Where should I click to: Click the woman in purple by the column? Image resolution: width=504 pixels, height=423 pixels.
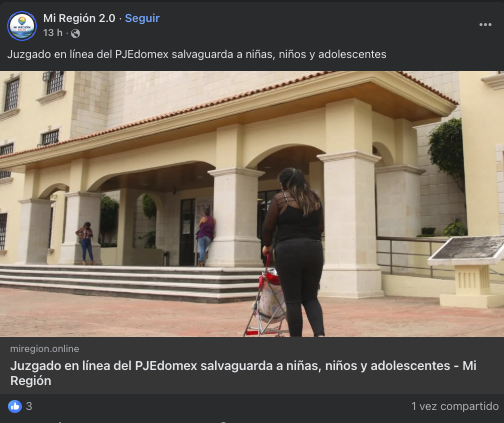(205, 237)
